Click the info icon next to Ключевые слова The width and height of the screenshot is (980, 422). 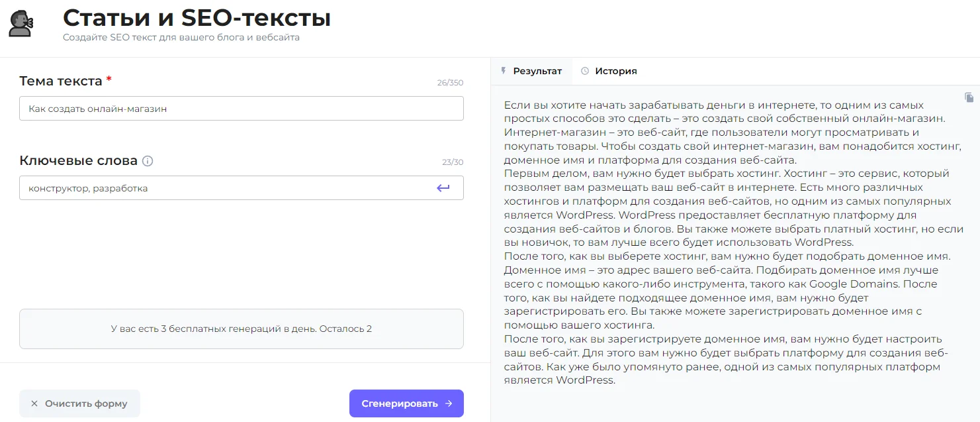point(148,161)
